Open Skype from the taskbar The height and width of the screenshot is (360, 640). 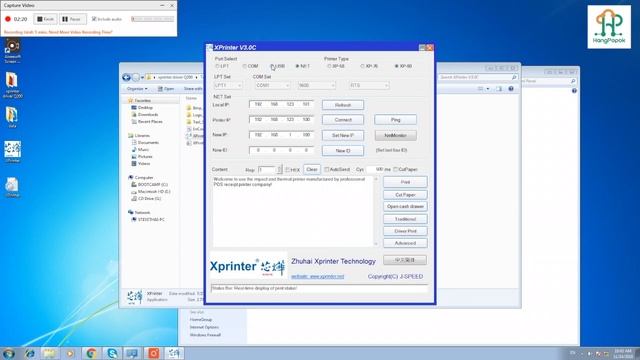click(112, 353)
